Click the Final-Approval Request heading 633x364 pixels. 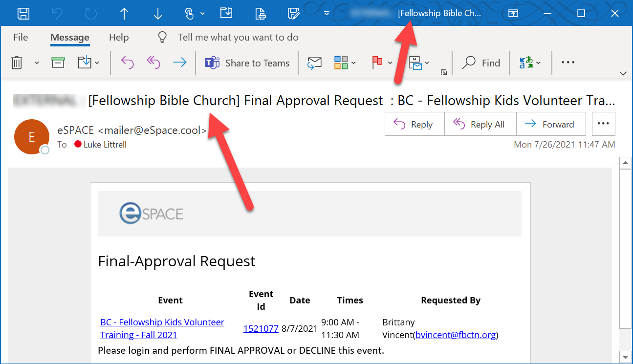point(176,261)
